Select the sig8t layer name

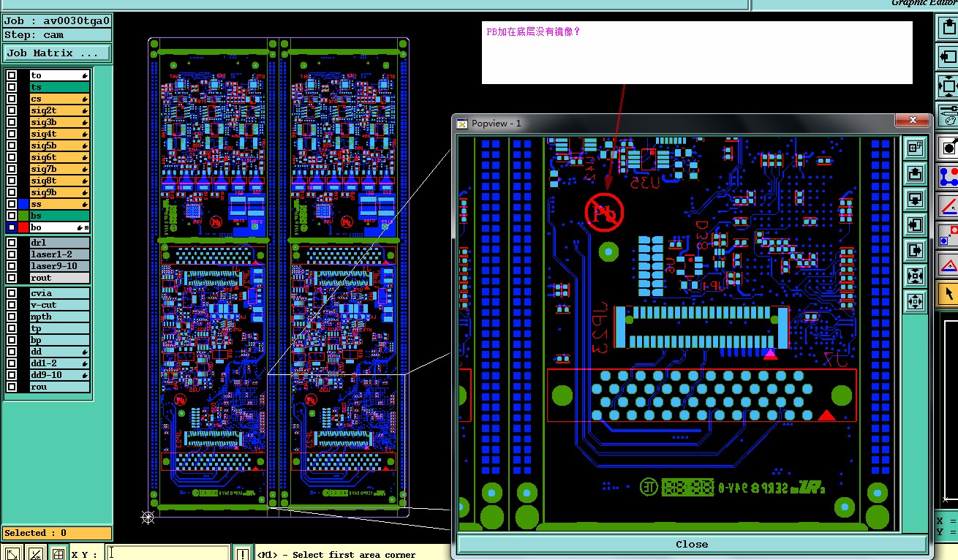pyautogui.click(x=59, y=181)
